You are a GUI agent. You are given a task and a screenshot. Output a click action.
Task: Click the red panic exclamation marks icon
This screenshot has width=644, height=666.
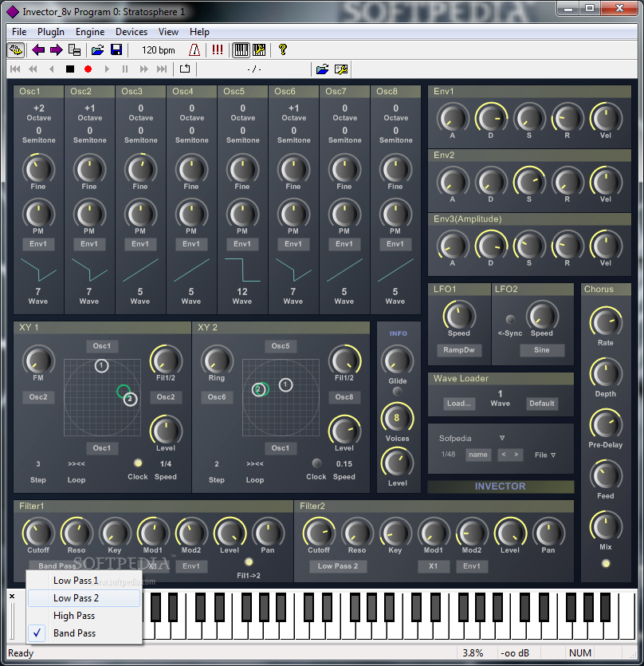tap(218, 50)
